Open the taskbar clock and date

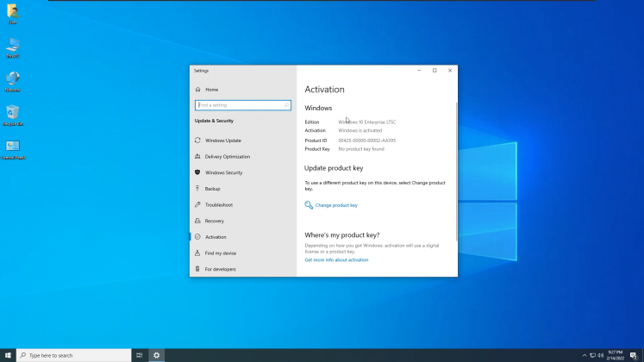click(616, 355)
